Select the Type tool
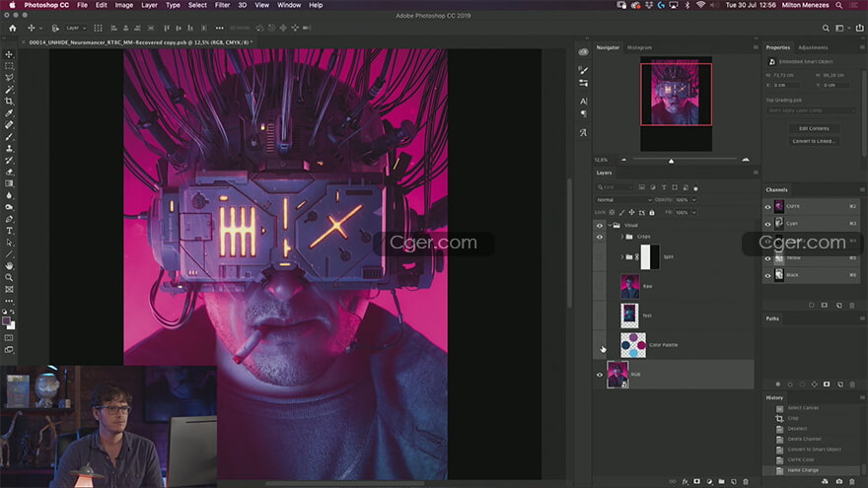The height and width of the screenshot is (488, 868). 9,231
